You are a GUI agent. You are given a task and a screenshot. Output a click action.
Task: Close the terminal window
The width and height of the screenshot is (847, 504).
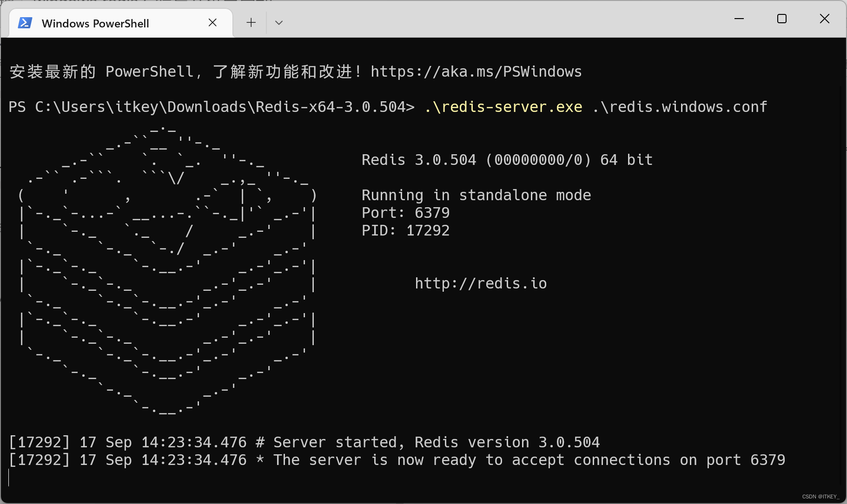(825, 19)
